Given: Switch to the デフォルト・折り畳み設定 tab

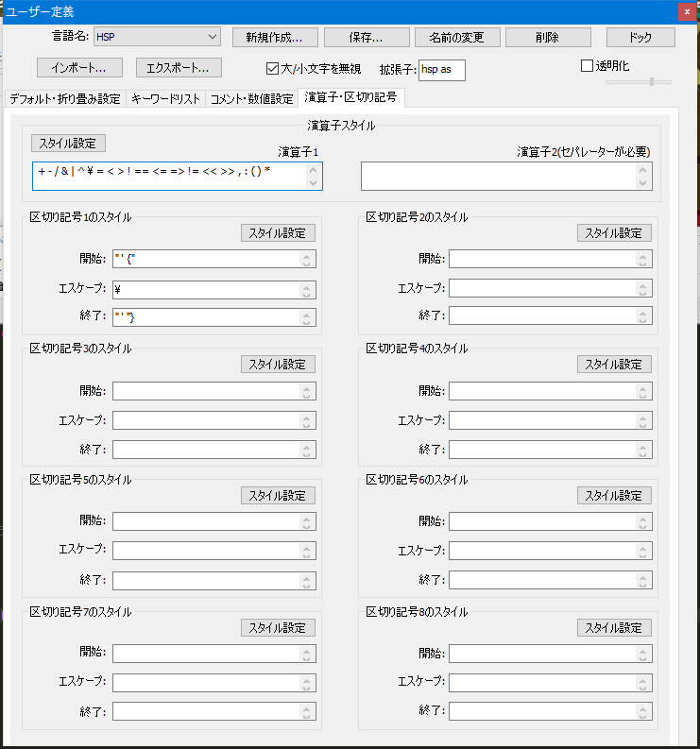Looking at the screenshot, I should (65, 99).
